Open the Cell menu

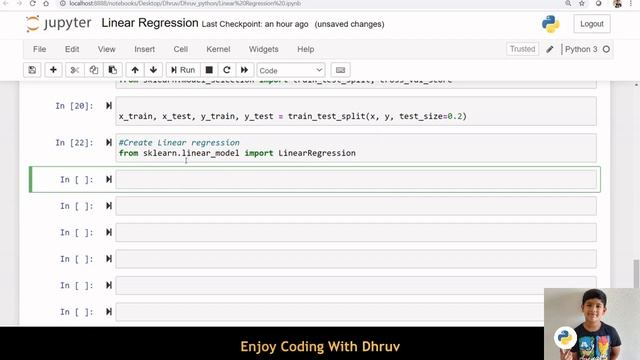click(x=180, y=49)
